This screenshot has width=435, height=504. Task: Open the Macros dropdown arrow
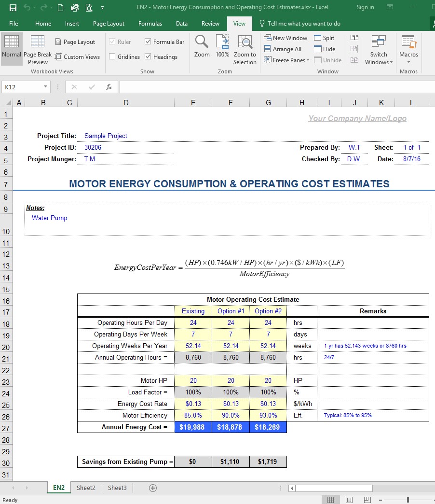[408, 62]
